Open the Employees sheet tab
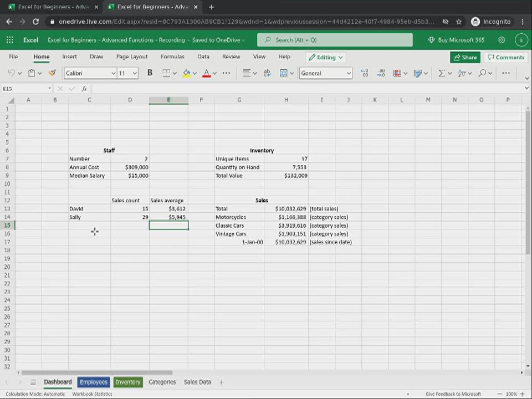 point(94,382)
